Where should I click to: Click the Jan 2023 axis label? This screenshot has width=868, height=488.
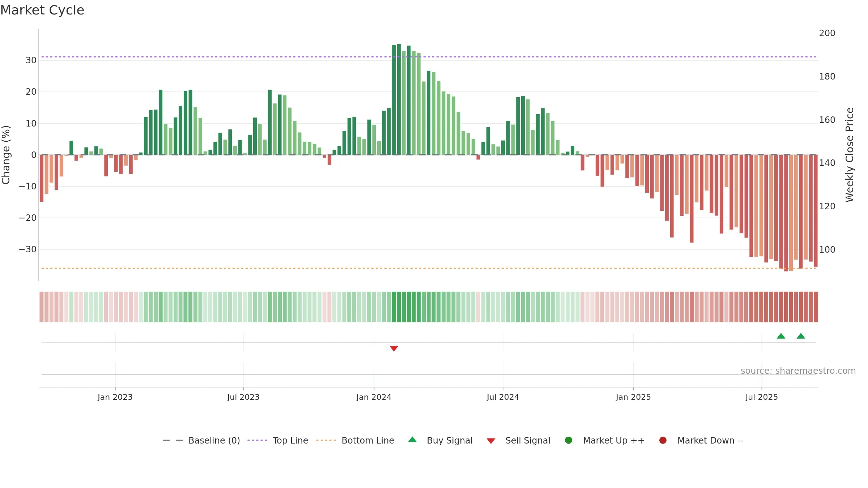[x=115, y=397]
